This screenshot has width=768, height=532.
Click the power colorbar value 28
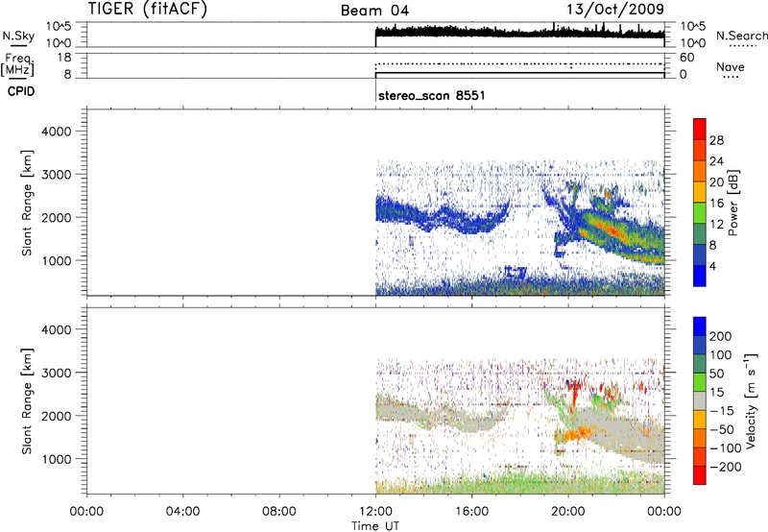pos(716,140)
